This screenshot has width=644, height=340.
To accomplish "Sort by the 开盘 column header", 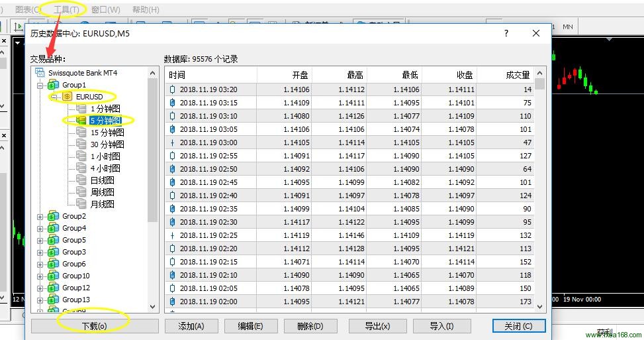I will [285, 75].
